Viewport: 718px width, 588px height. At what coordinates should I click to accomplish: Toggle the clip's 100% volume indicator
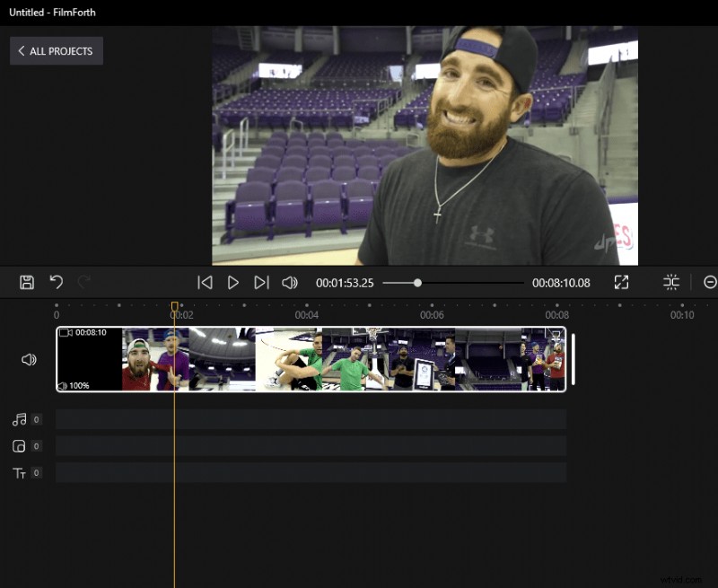tap(76, 386)
